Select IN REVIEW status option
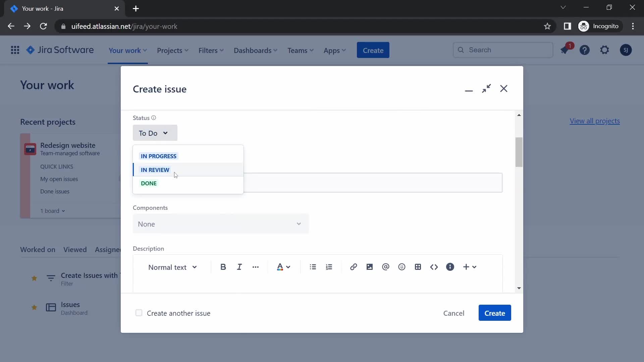 [x=155, y=170]
